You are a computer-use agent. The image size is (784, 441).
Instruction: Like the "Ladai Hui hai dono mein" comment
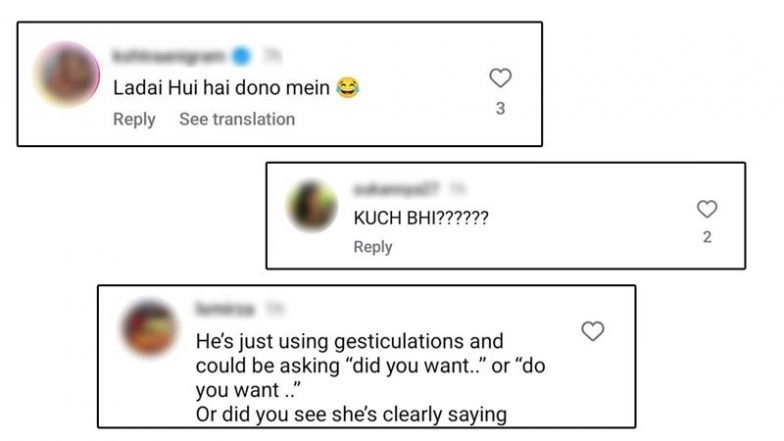point(500,77)
